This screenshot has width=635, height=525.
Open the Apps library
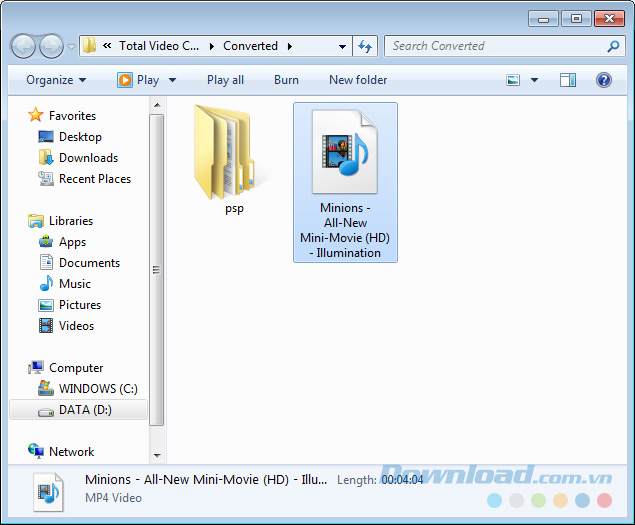tap(72, 242)
